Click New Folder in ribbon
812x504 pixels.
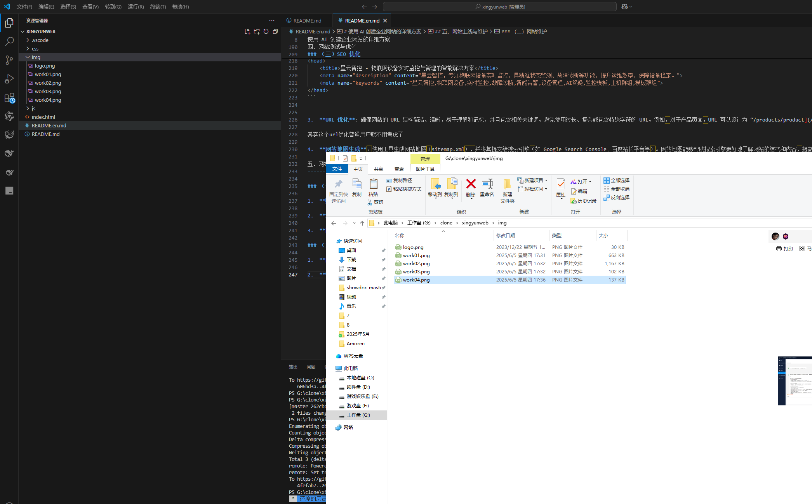[507, 191]
